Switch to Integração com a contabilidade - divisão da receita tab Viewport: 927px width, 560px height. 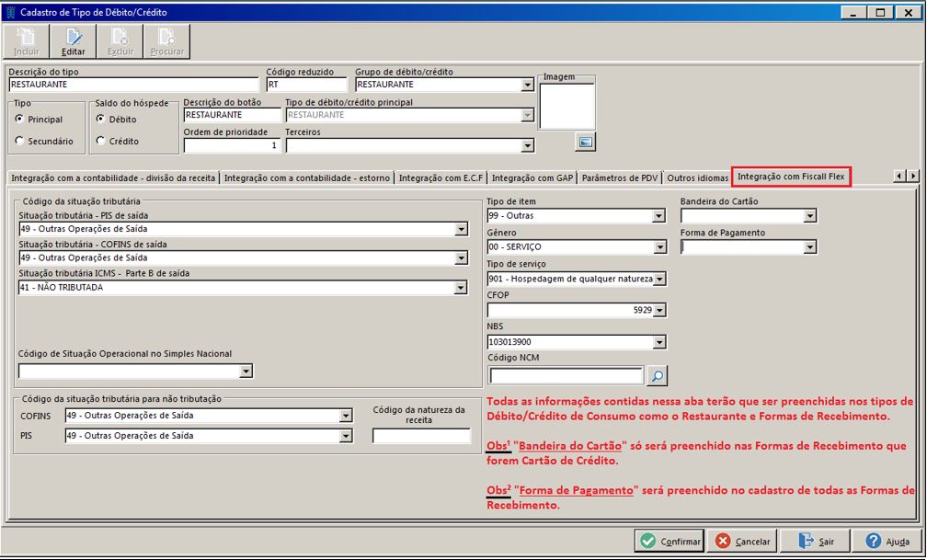click(x=113, y=178)
